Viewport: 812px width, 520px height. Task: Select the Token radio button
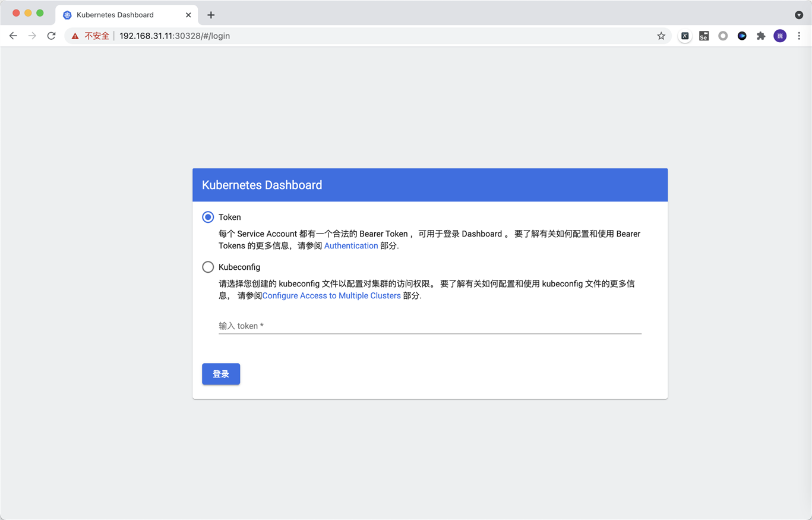point(208,217)
